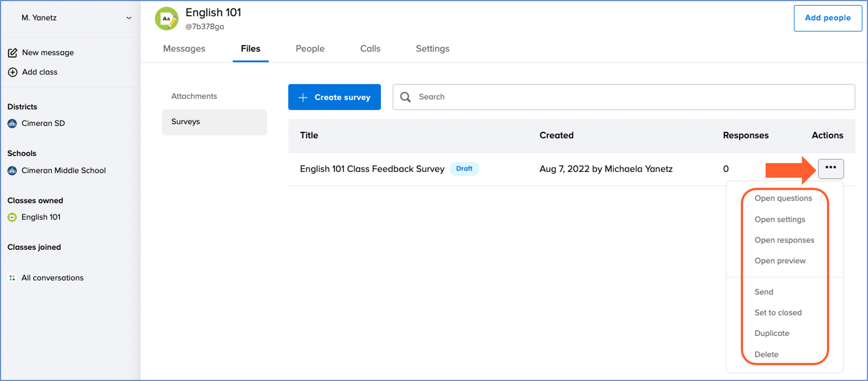Switch to the Messages tab

point(184,49)
